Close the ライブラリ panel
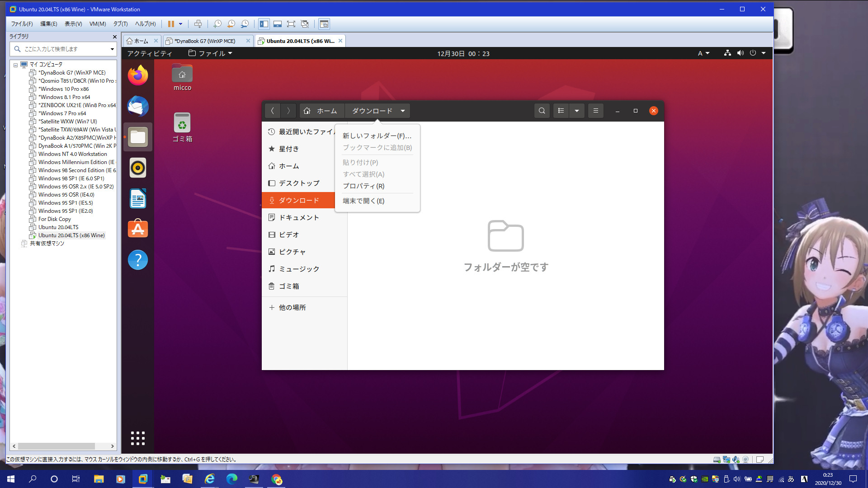Image resolution: width=868 pixels, height=488 pixels. [114, 37]
